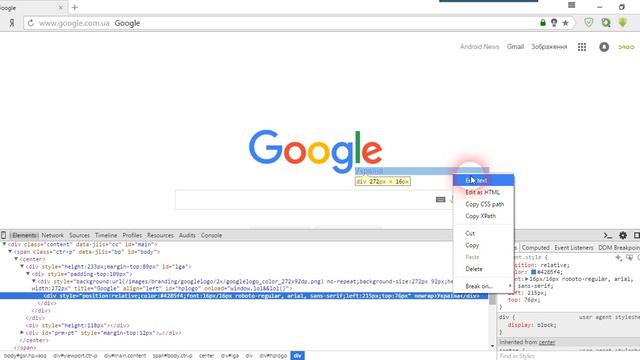Image resolution: width=640 pixels, height=360 pixels.
Task: Select Copy CSS path
Action: (x=483, y=204)
